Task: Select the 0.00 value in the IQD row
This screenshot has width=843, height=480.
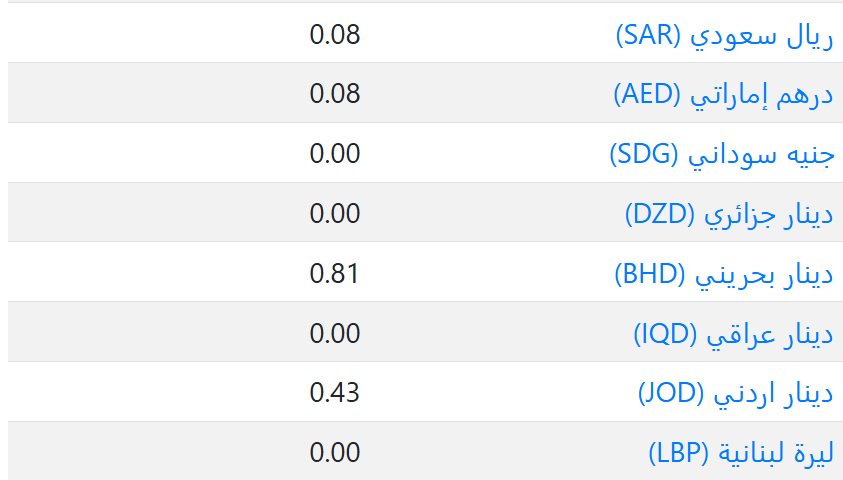Action: point(334,333)
